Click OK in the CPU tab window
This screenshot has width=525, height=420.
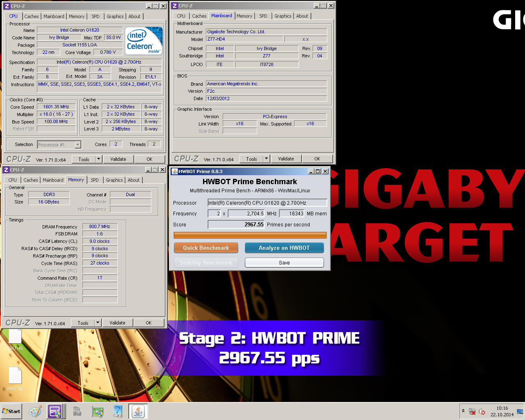[149, 159]
